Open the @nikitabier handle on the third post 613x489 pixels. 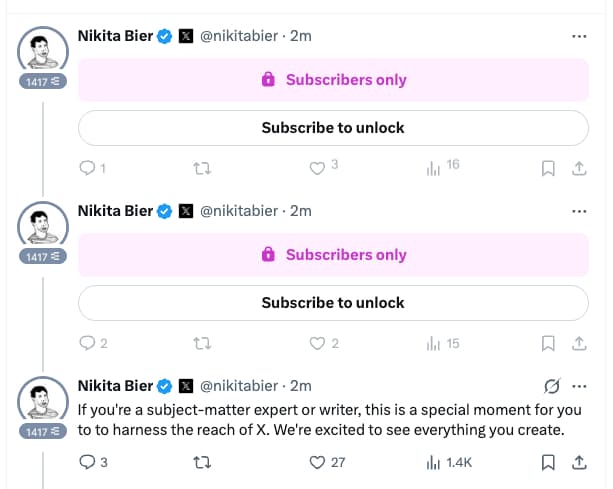click(240, 386)
